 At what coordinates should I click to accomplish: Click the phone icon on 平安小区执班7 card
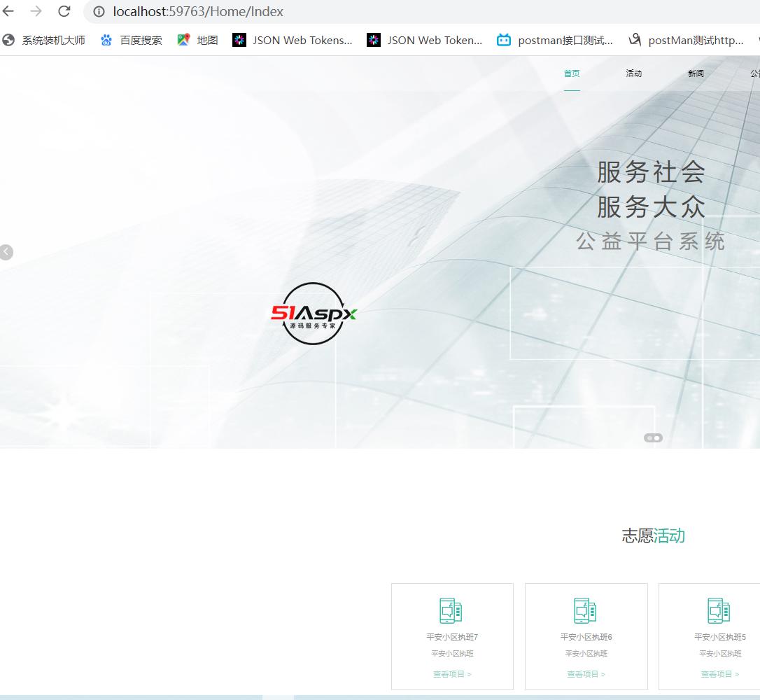click(451, 610)
